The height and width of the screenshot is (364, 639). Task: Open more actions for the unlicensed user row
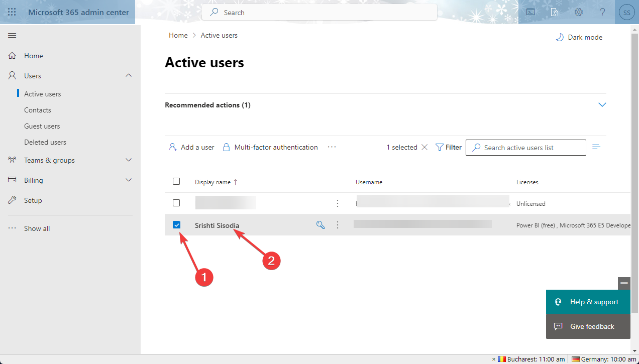point(338,203)
